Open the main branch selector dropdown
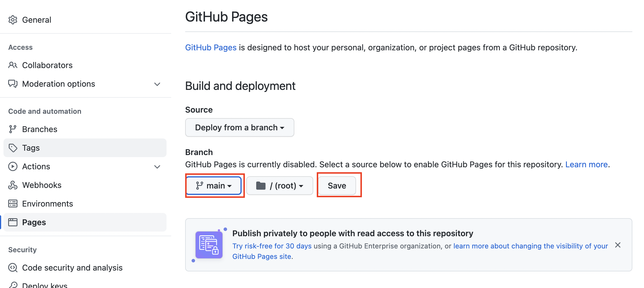644x288 pixels. coord(214,186)
